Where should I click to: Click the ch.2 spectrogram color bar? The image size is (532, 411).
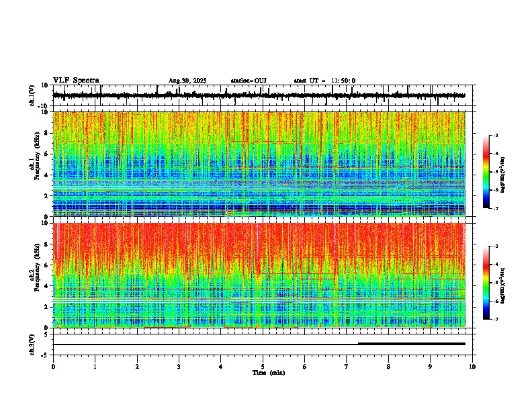[486, 283]
